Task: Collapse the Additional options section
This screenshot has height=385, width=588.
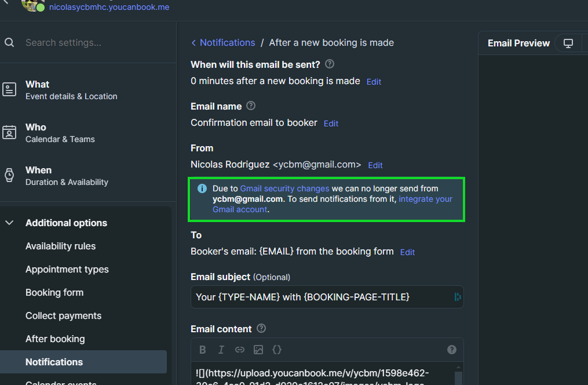Action: [9, 223]
